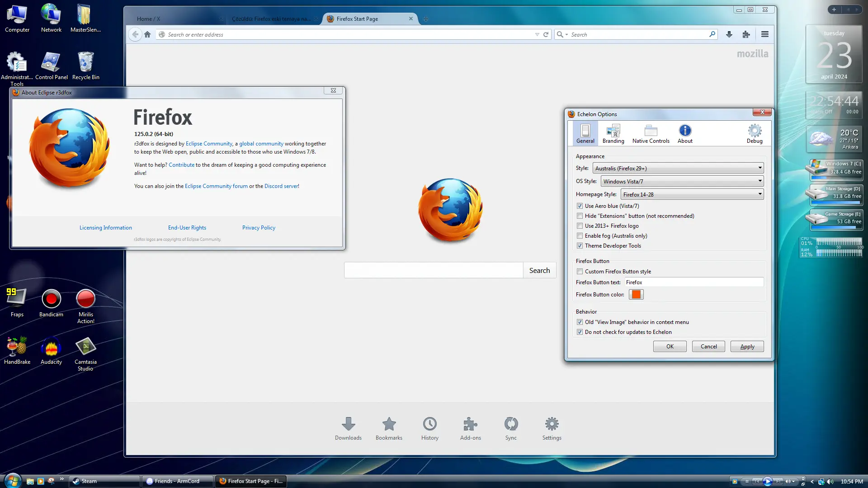
Task: Open Sync from the start page launcher
Action: [511, 428]
